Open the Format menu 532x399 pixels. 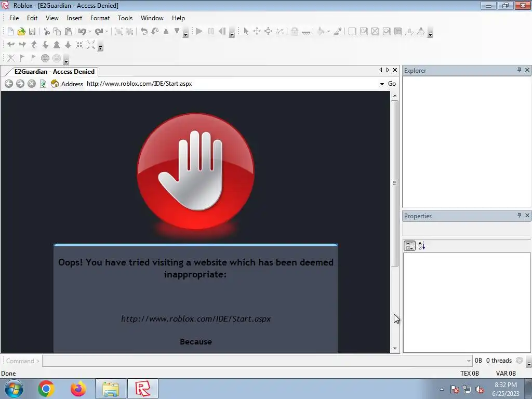[100, 18]
